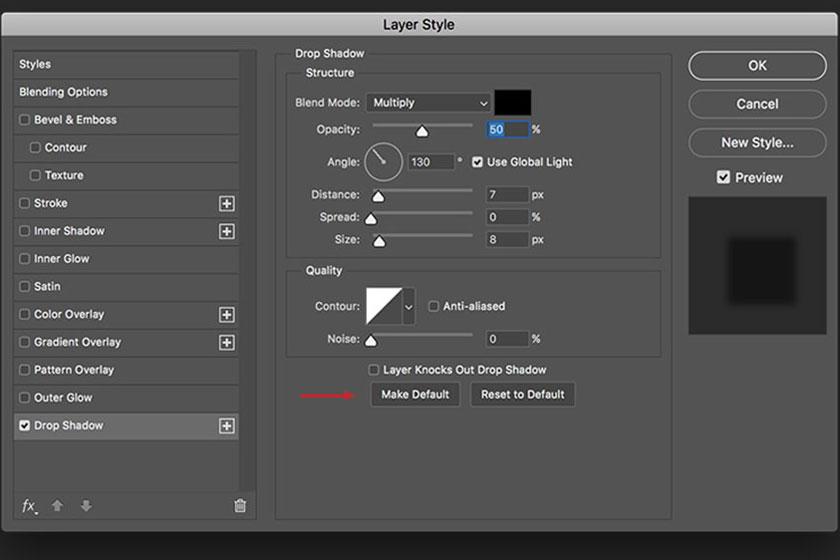This screenshot has height=560, width=840.
Task: Click the move effect up arrow icon
Action: tap(57, 505)
